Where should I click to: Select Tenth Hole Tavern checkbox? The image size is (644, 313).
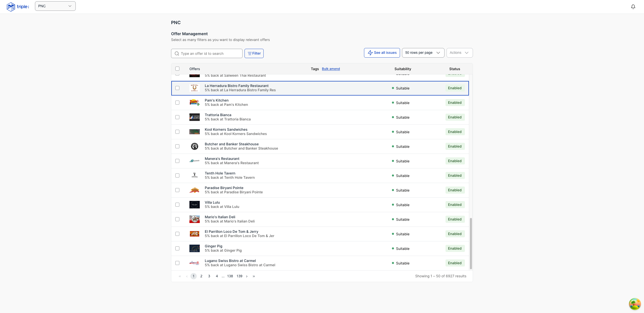(x=177, y=175)
